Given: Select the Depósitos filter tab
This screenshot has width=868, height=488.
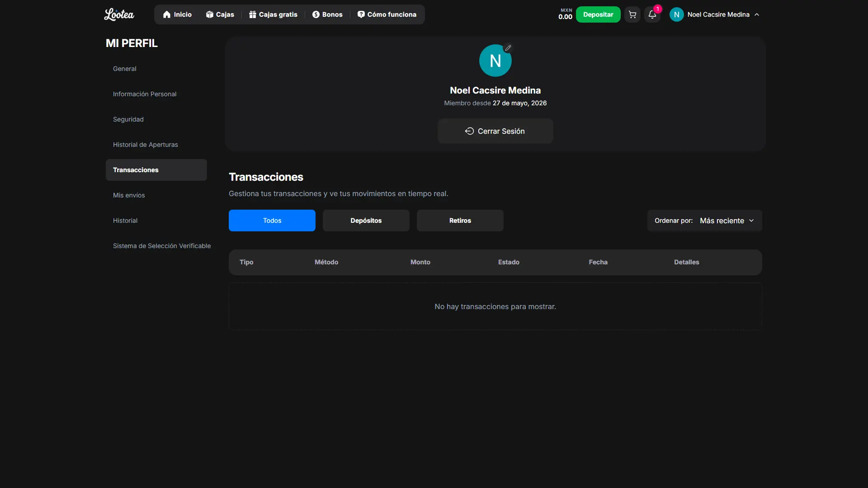Looking at the screenshot, I should (x=366, y=221).
